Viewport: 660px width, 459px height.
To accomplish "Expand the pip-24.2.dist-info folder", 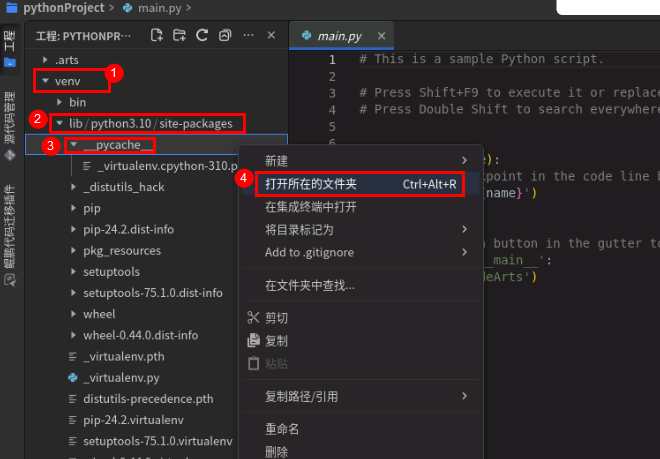I will coord(74,229).
